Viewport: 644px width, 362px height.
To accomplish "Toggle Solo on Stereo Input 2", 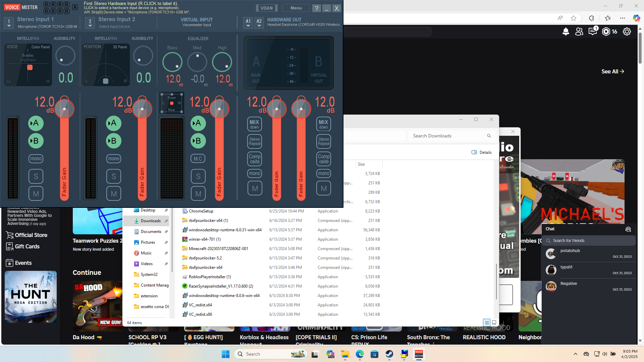I will [x=114, y=176].
